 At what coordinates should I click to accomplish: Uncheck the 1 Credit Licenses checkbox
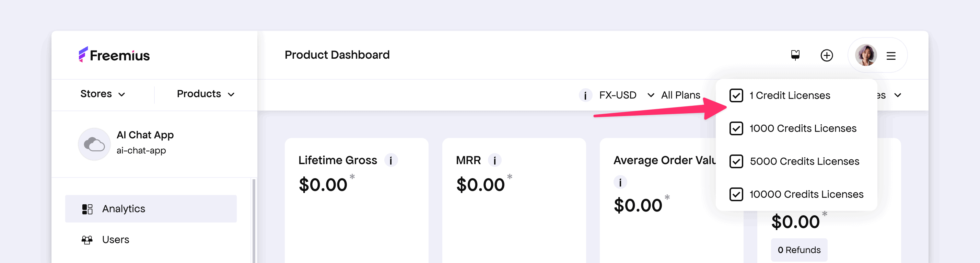point(736,95)
